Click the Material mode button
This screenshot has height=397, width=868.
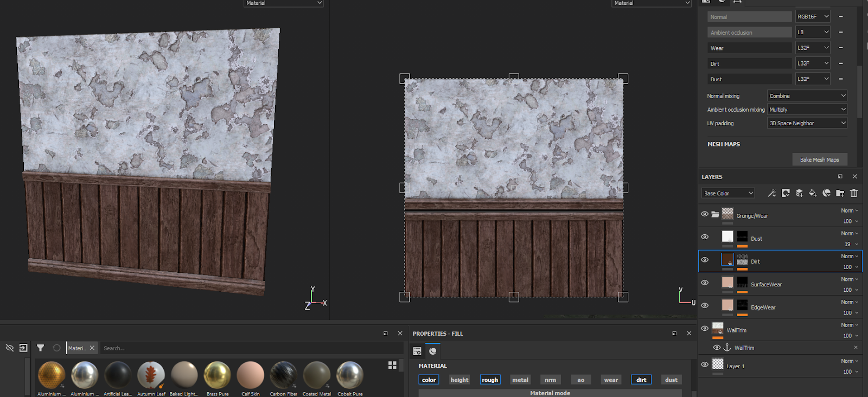point(550,393)
